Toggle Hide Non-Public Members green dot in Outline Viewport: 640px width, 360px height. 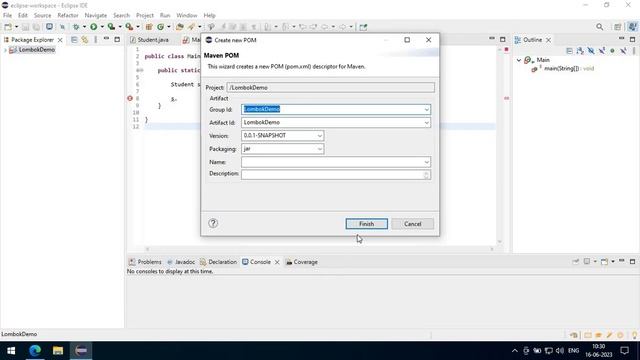[x=612, y=51]
